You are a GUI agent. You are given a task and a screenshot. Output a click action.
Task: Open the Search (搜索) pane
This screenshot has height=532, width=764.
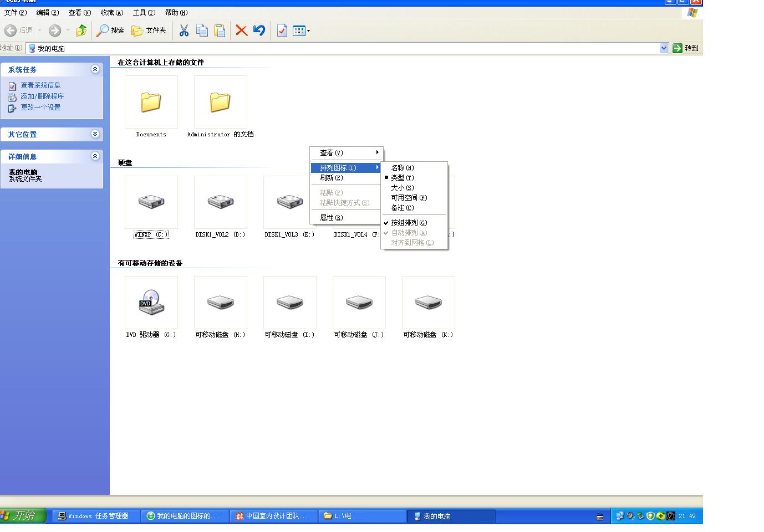[110, 30]
